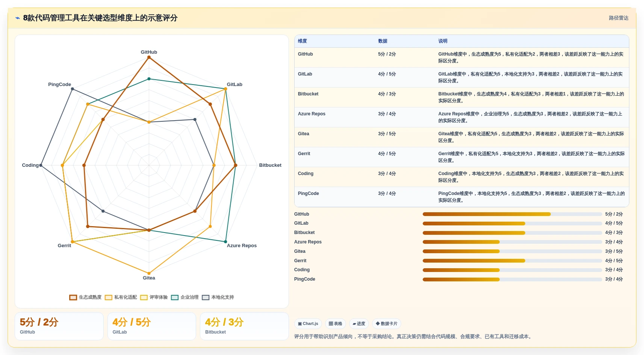Click the 路径雷达 tag in header
This screenshot has width=644, height=355.
[618, 18]
